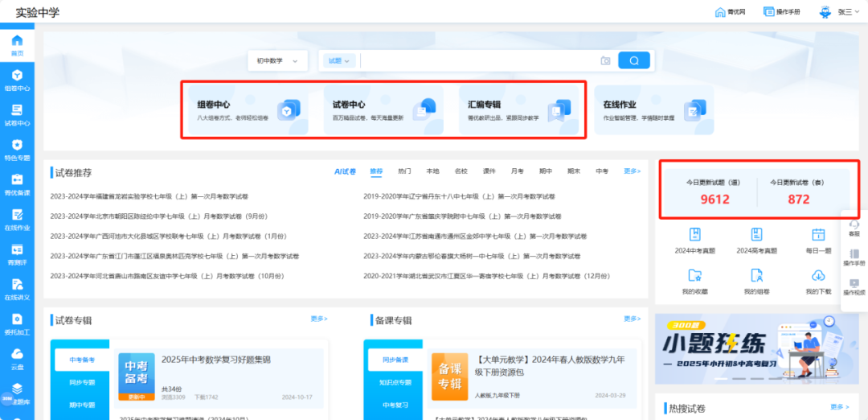Open 操作视频 in the floating side panel
868x420 pixels.
coord(854,286)
